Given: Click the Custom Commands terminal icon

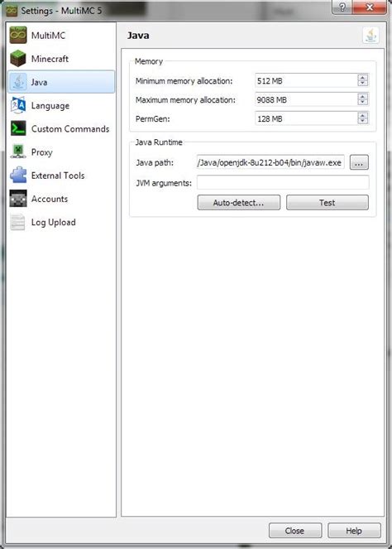Looking at the screenshot, I should (18, 128).
